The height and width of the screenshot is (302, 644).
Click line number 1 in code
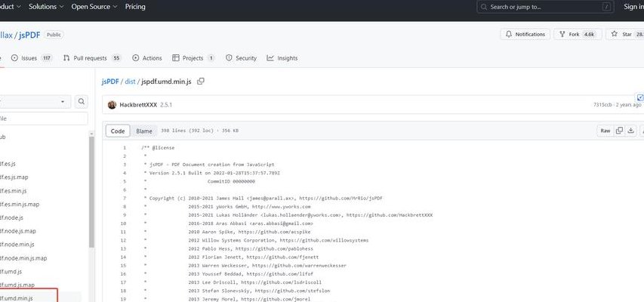(x=125, y=147)
